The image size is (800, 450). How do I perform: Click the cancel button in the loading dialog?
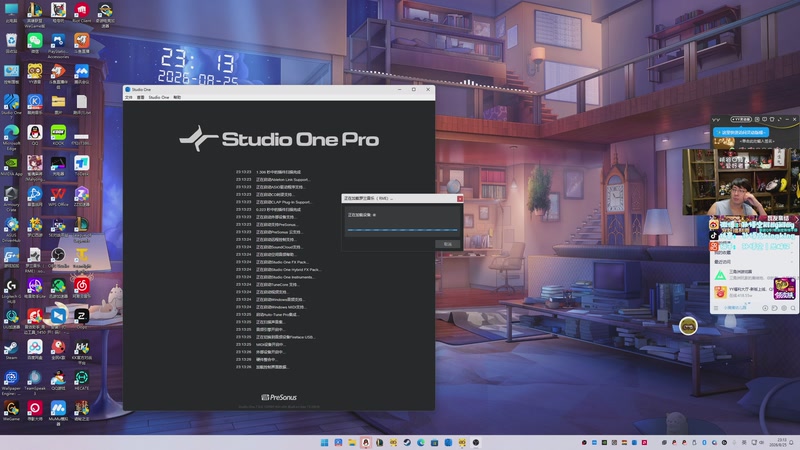447,244
